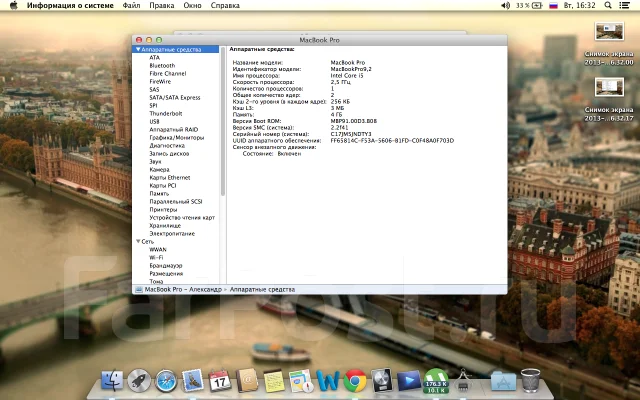640x400 pixels.
Task: Select Wi-Fi under Сеть
Action: (156, 258)
